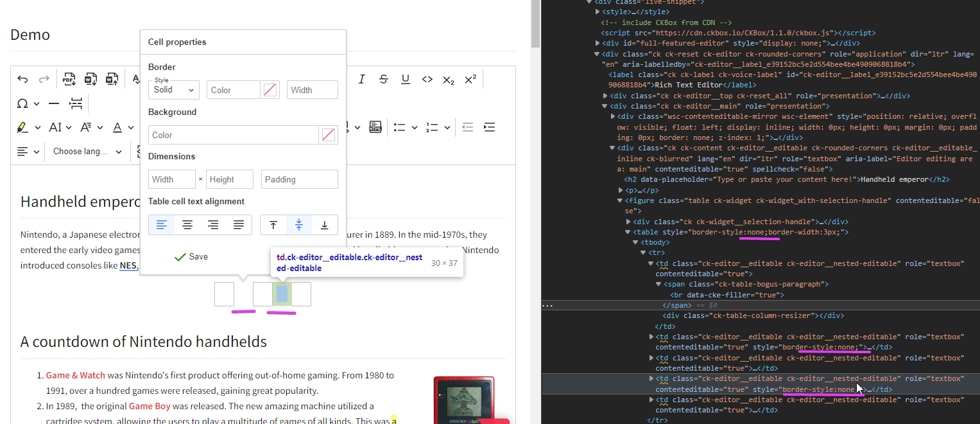Increase indent of text

[x=490, y=127]
